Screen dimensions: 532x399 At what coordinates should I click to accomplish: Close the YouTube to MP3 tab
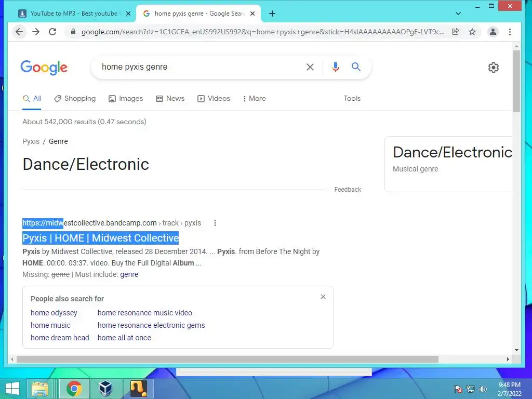pyautogui.click(x=128, y=14)
